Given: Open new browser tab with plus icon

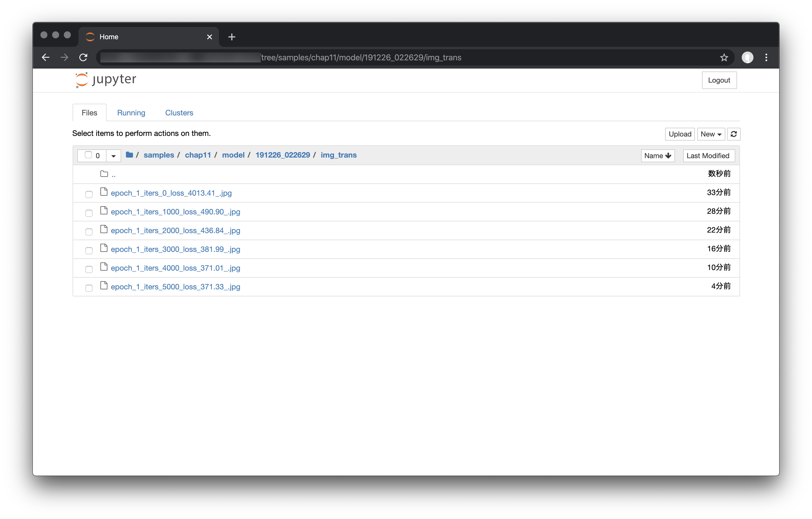Looking at the screenshot, I should [232, 37].
